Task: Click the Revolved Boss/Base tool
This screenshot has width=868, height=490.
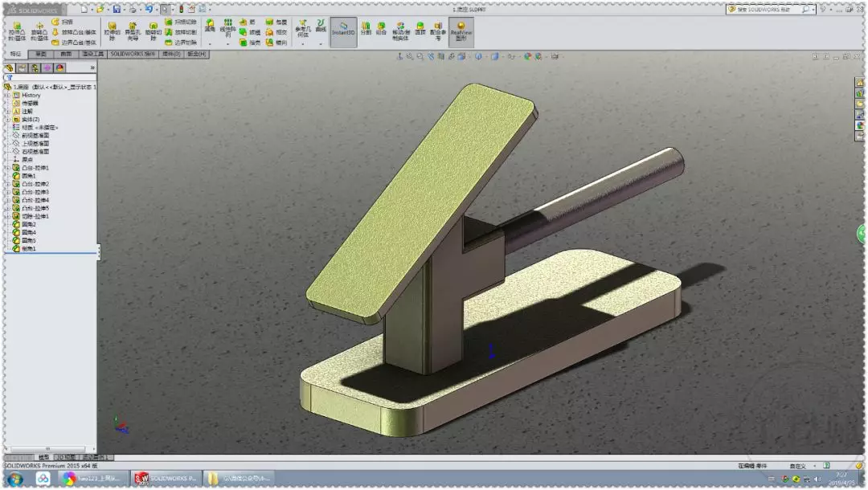Action: (39, 31)
